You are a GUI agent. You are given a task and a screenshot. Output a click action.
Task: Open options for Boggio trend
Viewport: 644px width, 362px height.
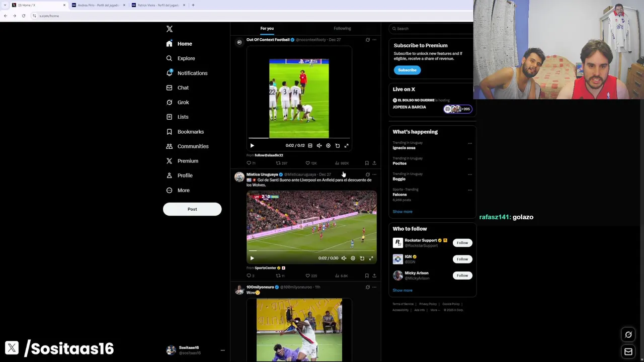tap(470, 174)
